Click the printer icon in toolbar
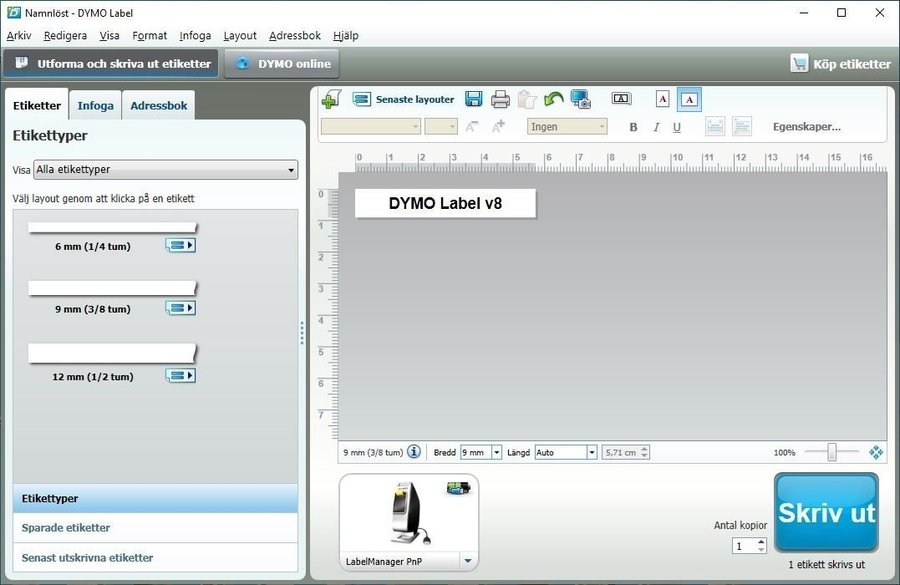The image size is (900, 585). [500, 99]
